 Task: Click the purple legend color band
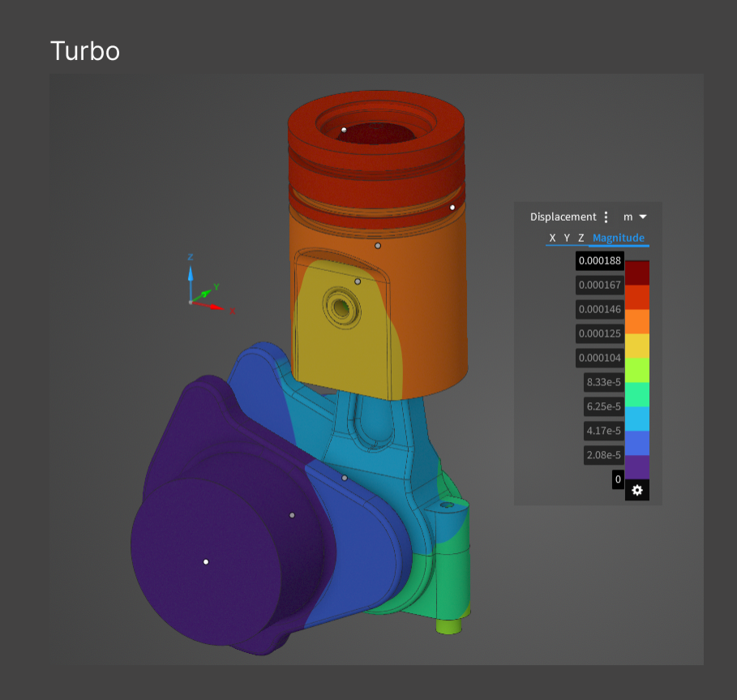click(637, 467)
